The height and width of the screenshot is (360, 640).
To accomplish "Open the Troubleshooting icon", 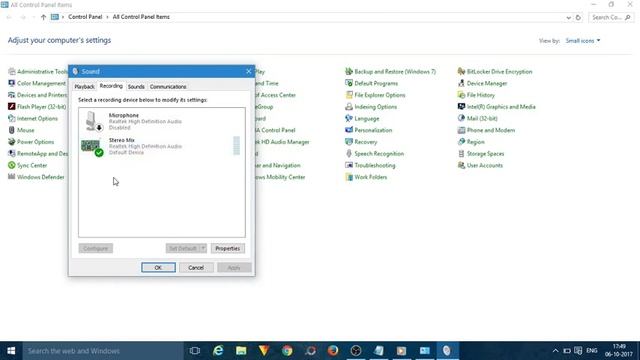I will pos(370,165).
